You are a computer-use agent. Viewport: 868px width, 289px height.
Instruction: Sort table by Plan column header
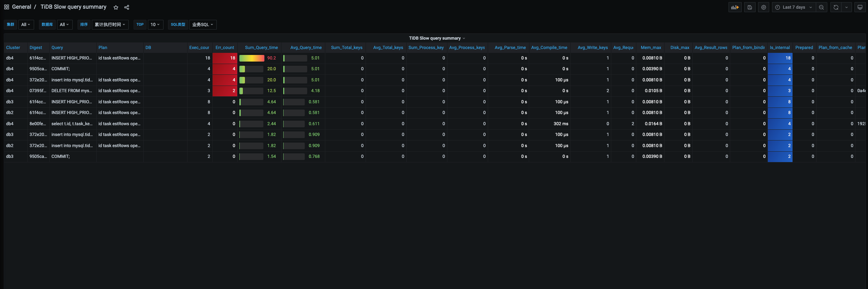(x=103, y=48)
